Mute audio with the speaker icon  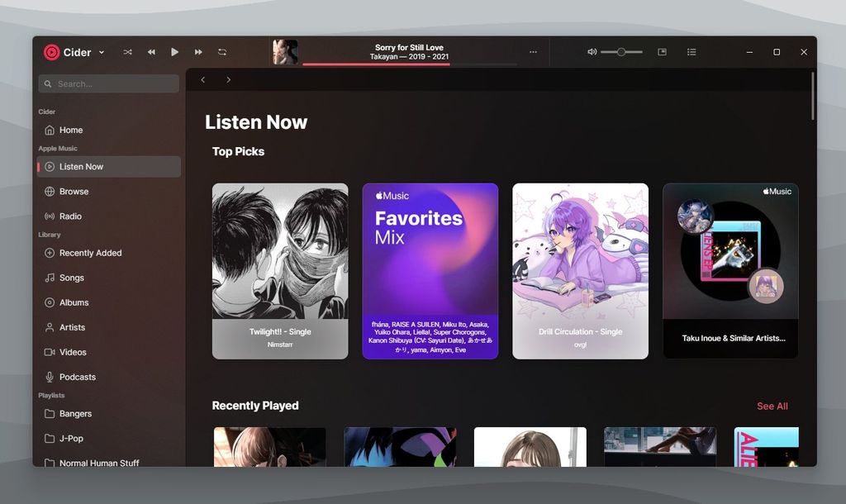(592, 51)
